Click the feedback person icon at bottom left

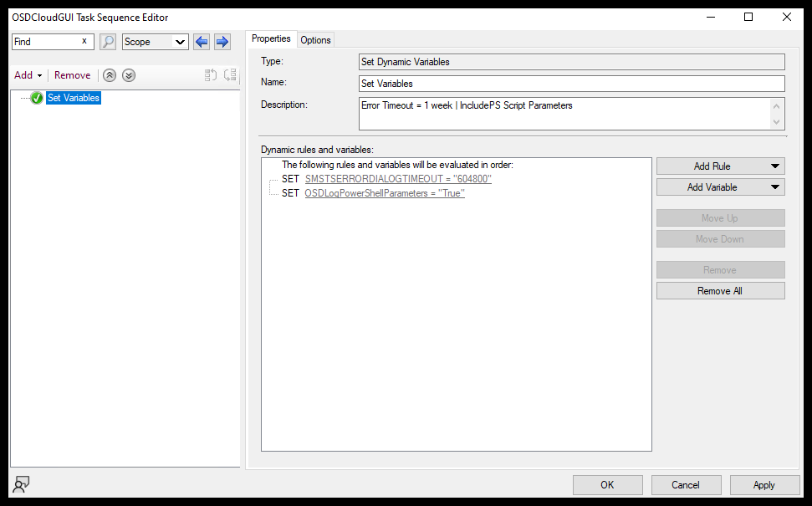coord(21,484)
